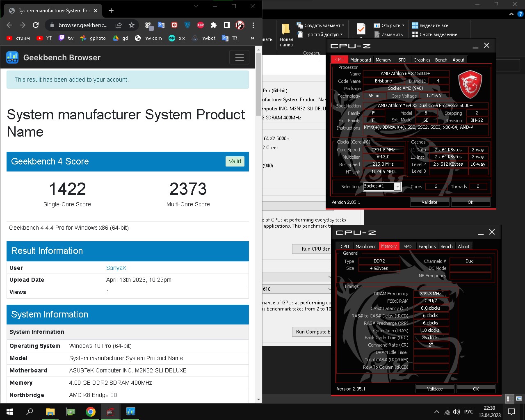Screen dimensions: 525x420
Task: Open the Chrome profile avatar
Action: coord(240,25)
